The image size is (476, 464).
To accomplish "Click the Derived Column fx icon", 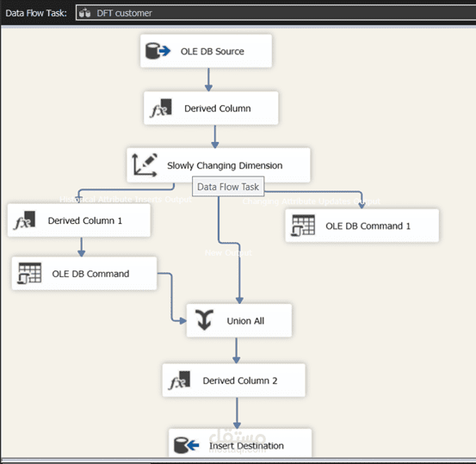I will tap(161, 108).
